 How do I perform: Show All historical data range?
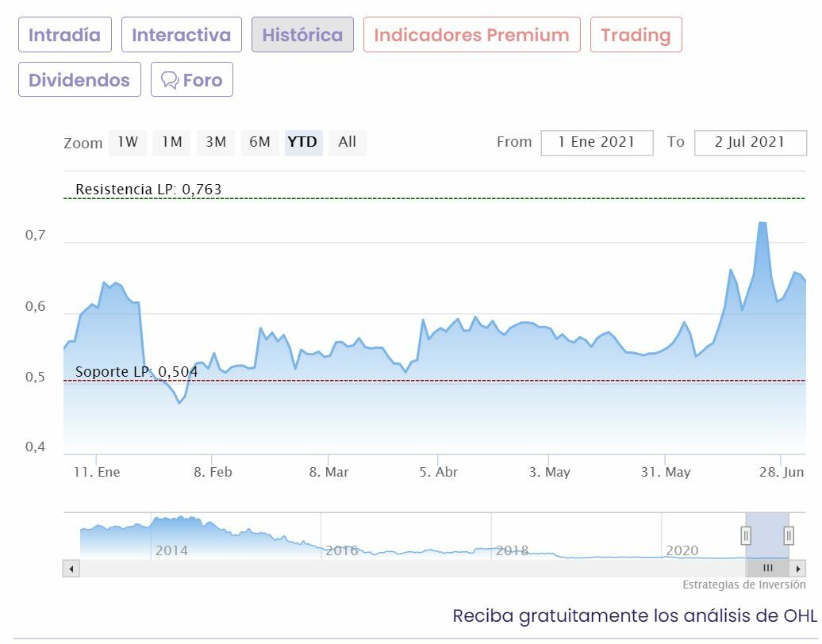(x=347, y=142)
